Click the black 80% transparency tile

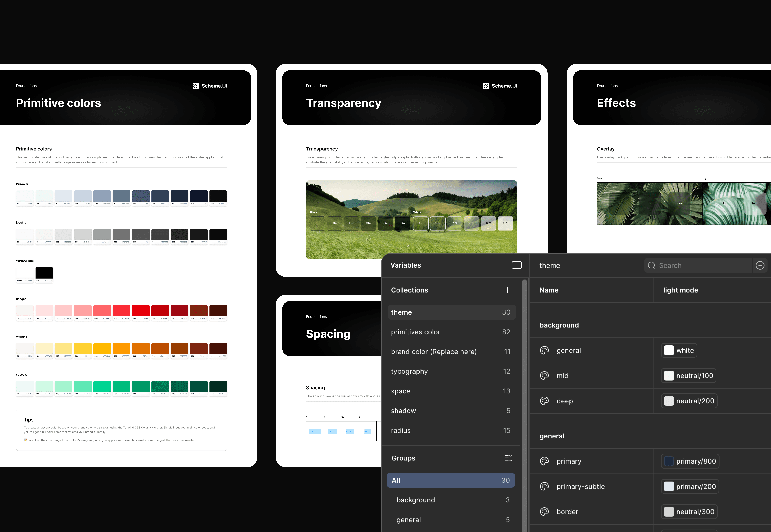point(402,223)
